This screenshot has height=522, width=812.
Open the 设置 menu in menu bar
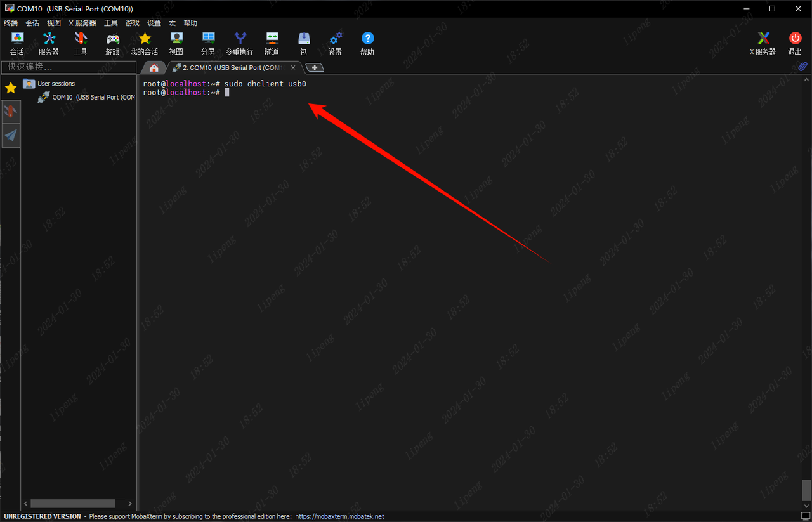(x=154, y=23)
